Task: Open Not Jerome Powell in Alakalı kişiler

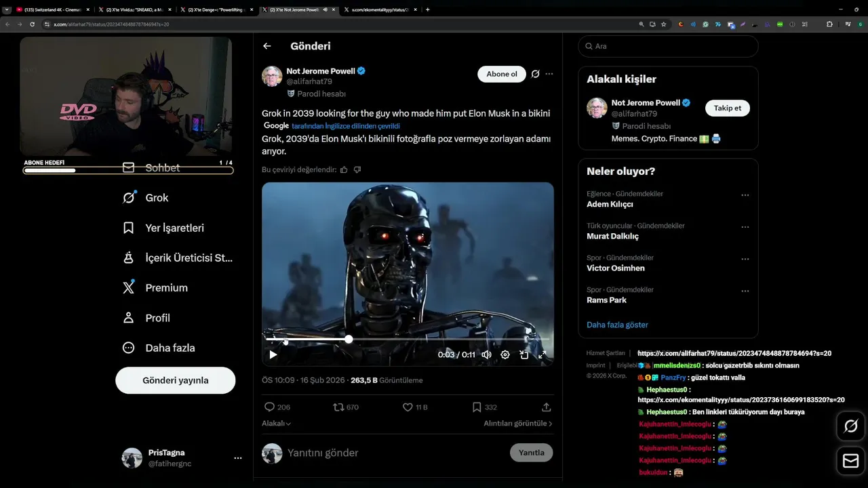Action: [646, 103]
